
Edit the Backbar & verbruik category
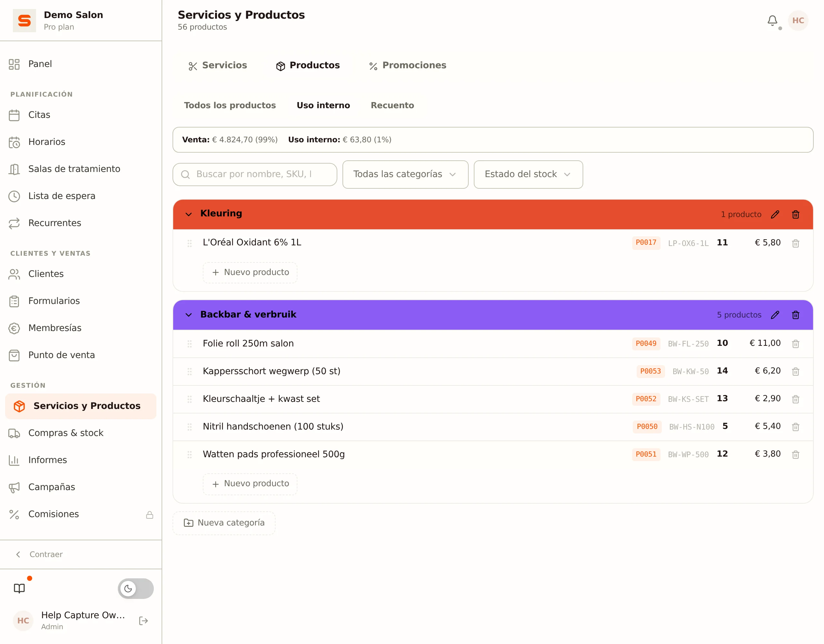(775, 315)
